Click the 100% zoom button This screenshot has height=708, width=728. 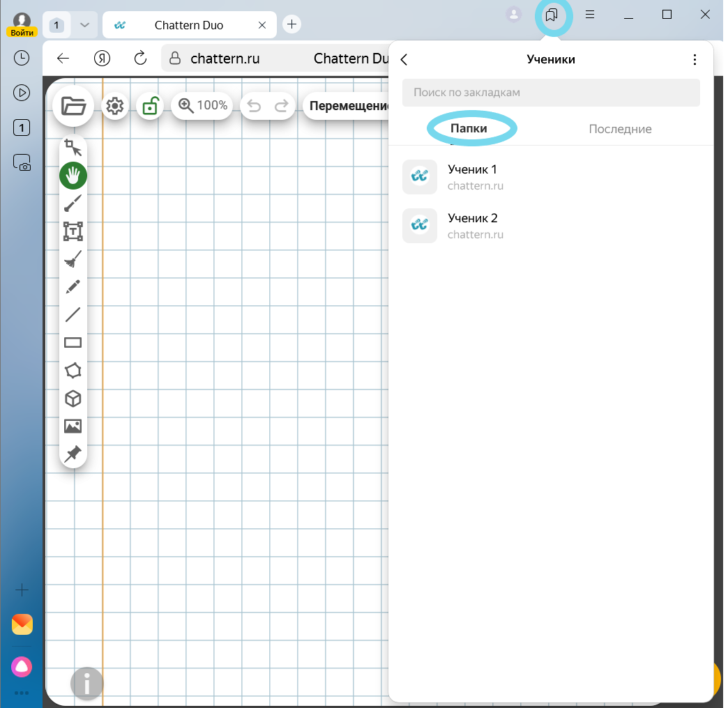203,106
